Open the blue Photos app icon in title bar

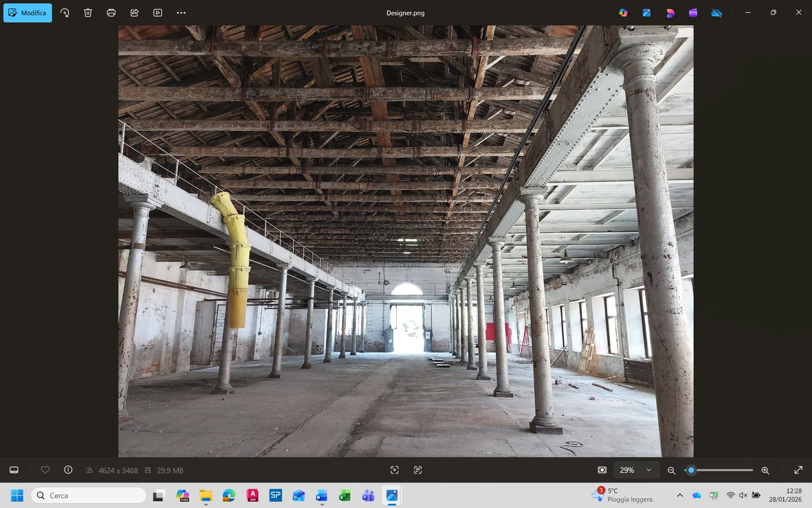pyautogui.click(x=647, y=13)
